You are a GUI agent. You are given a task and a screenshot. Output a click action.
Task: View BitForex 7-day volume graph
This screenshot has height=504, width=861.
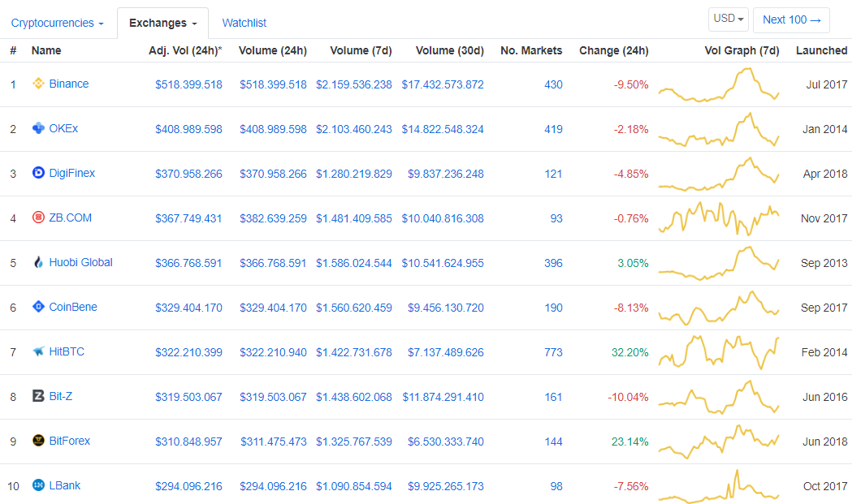point(719,442)
